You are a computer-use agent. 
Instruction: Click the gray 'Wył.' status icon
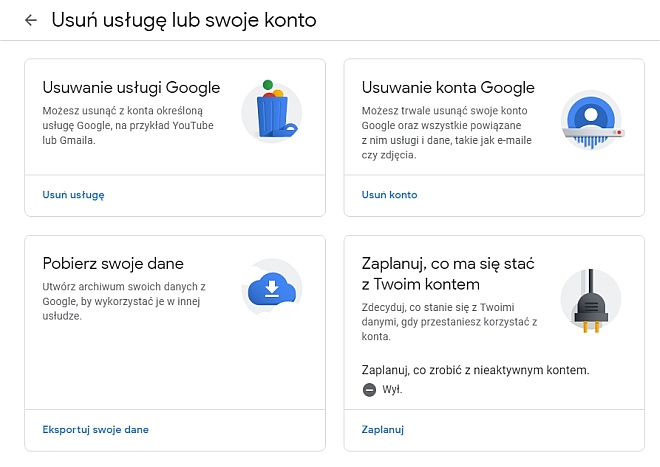point(368,390)
